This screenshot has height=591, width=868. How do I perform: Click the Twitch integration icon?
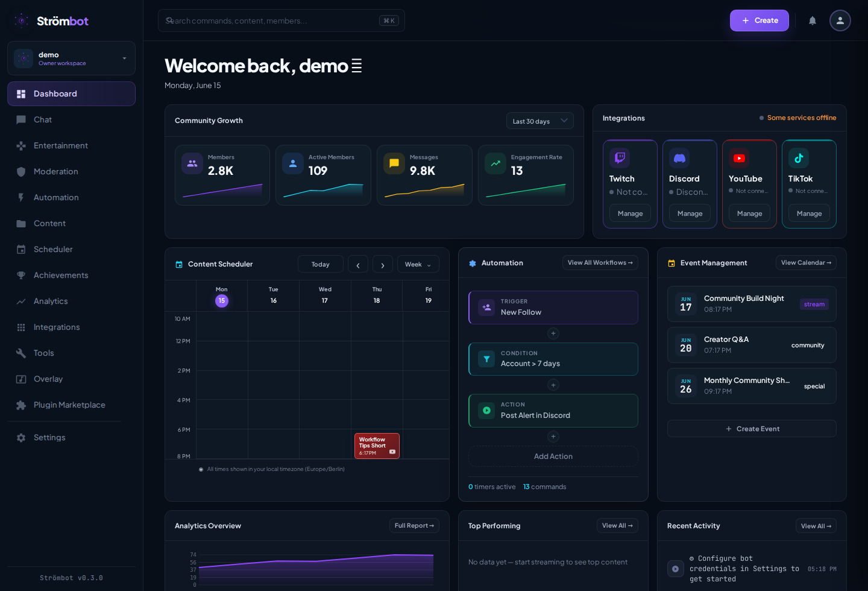click(x=620, y=158)
